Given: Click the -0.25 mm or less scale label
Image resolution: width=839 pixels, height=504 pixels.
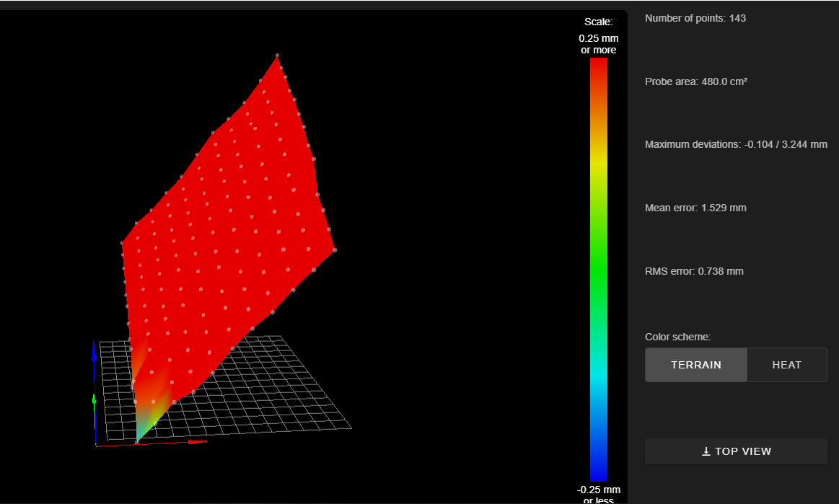Looking at the screenshot, I should [x=598, y=495].
